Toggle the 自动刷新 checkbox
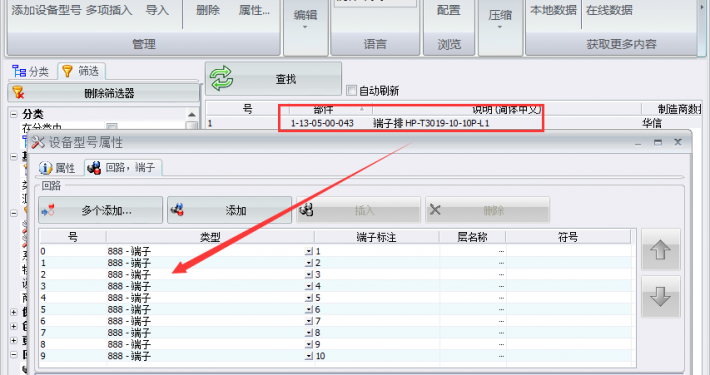This screenshot has height=375, width=710. [x=351, y=90]
